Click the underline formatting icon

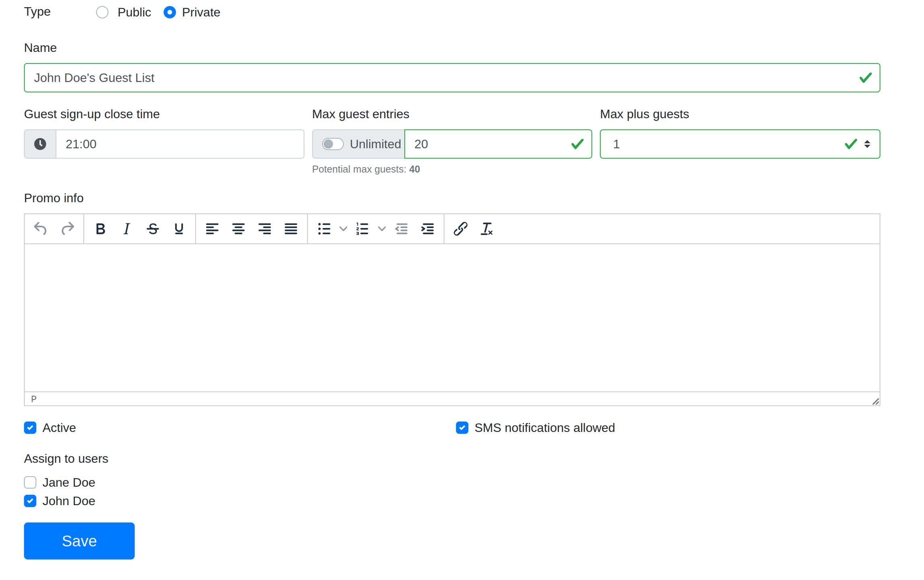[x=179, y=229]
